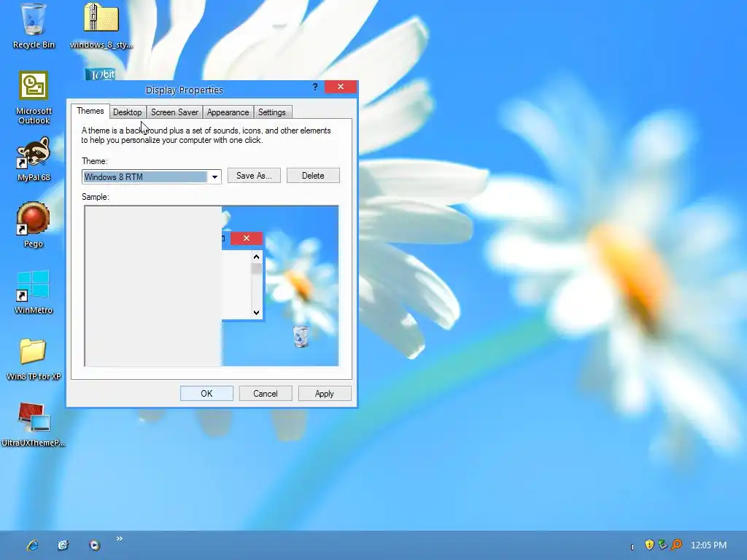Click OK in Display Properties
The width and height of the screenshot is (747, 560).
click(206, 394)
